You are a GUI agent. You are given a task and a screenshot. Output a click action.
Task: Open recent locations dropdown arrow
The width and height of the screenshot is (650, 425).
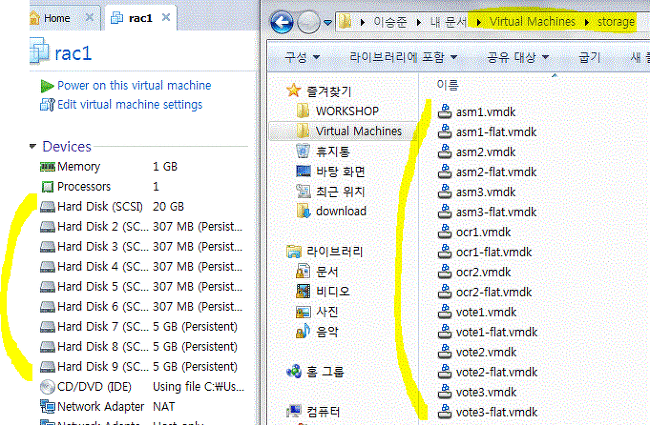coord(328,22)
